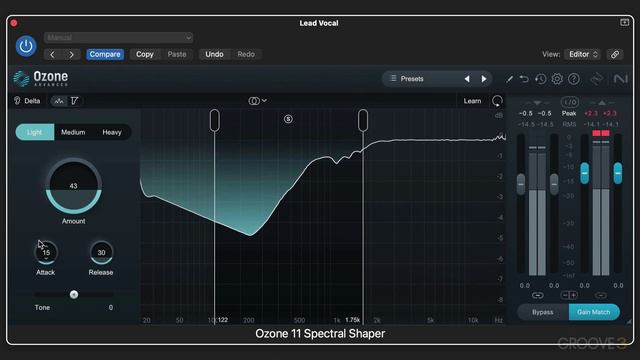The image size is (640, 360).
Task: Open the View Editor dropdown
Action: [582, 54]
